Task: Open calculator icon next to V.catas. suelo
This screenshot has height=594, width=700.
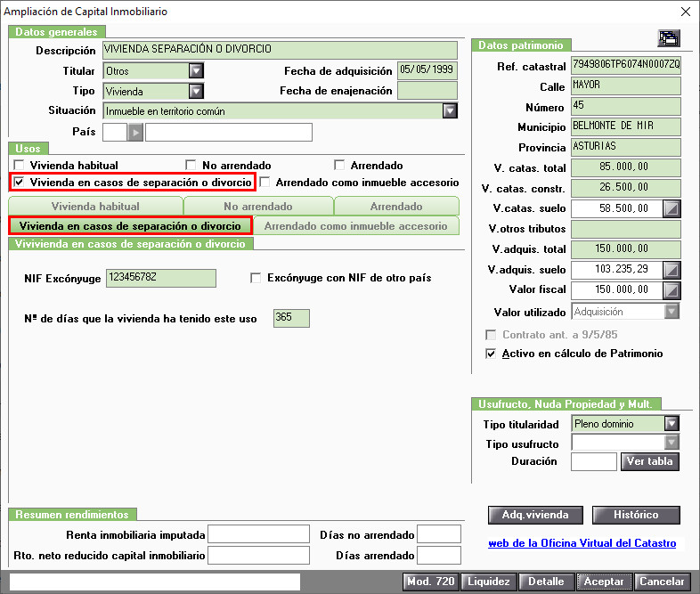Action: 672,208
